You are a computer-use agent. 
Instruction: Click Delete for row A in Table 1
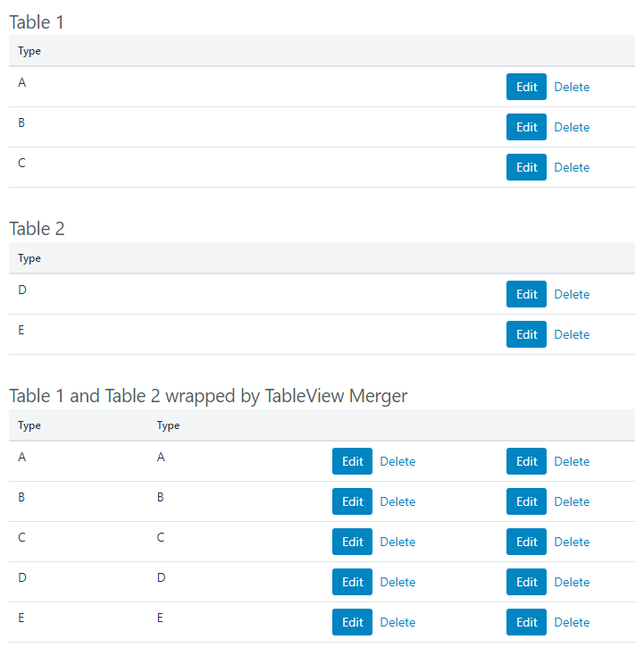pyautogui.click(x=572, y=87)
